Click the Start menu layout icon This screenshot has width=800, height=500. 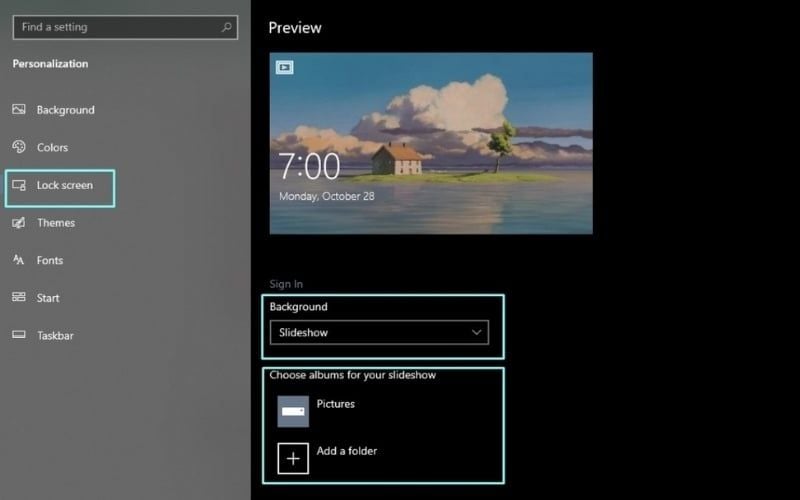pos(19,298)
